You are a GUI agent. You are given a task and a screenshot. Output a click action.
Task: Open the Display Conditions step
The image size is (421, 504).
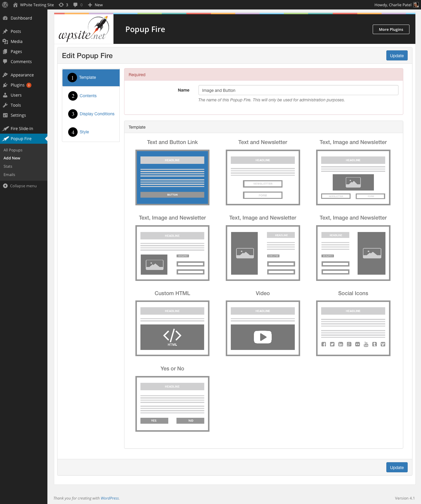[97, 114]
